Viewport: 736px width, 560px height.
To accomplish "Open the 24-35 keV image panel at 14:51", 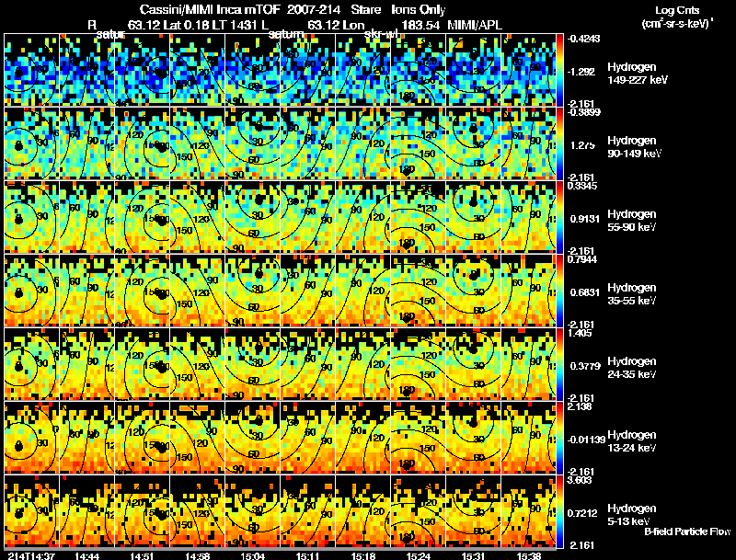I will 143,364.
